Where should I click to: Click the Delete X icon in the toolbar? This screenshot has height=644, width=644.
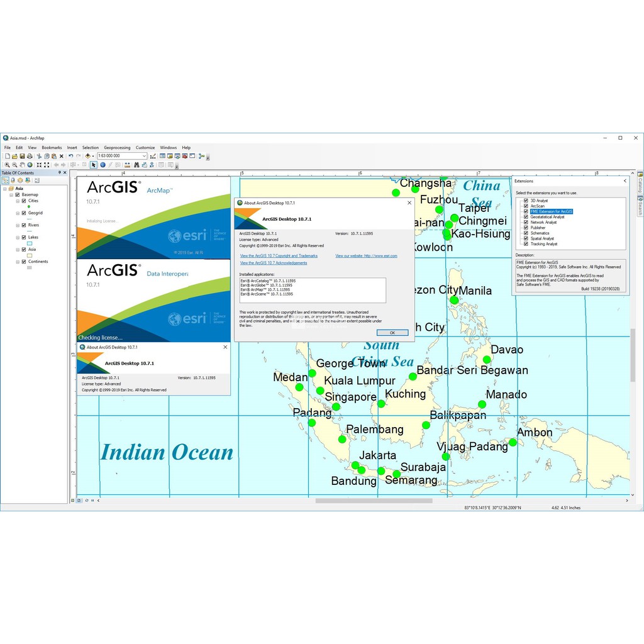click(62, 156)
